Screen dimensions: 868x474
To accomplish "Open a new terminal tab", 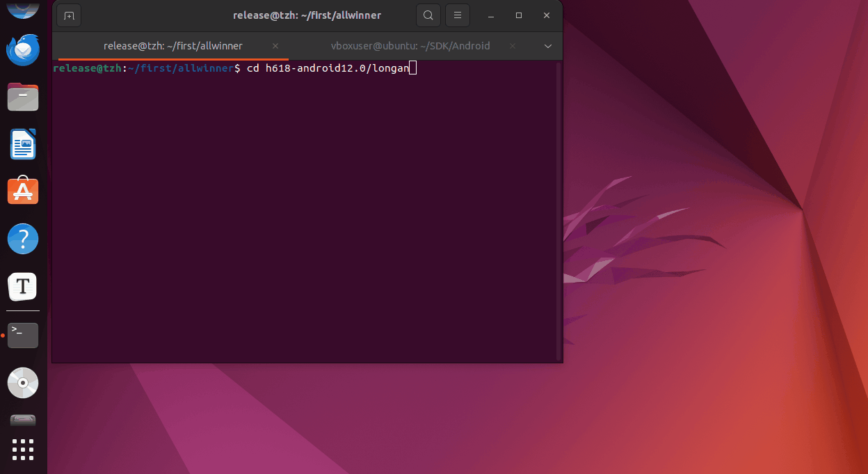I will point(69,15).
